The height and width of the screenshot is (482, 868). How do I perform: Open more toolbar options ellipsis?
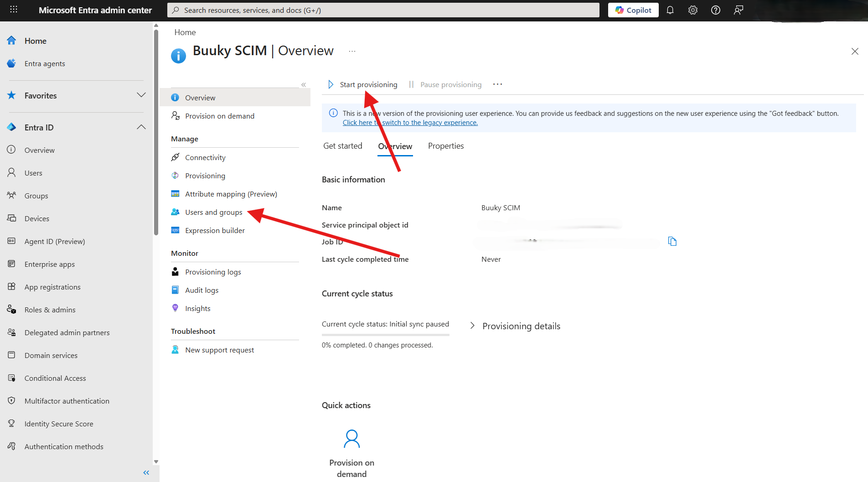[497, 84]
